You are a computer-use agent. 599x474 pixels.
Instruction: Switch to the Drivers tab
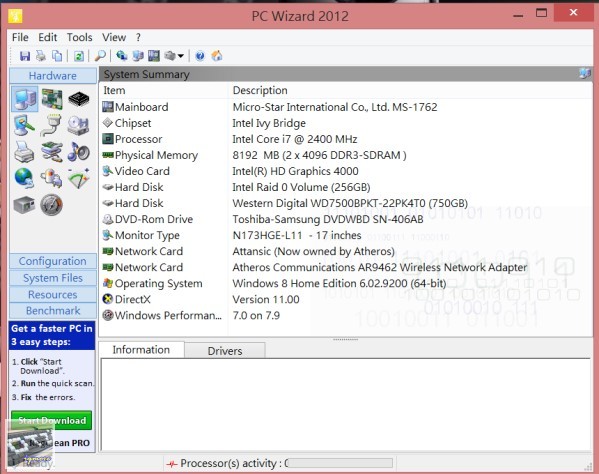point(225,351)
